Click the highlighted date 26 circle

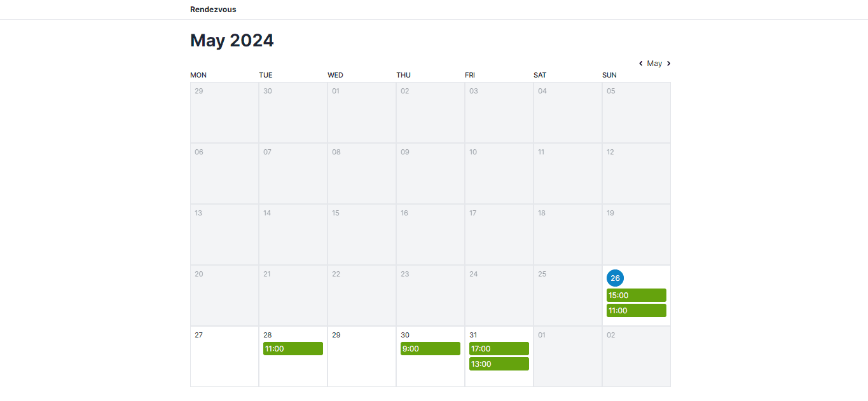point(615,278)
